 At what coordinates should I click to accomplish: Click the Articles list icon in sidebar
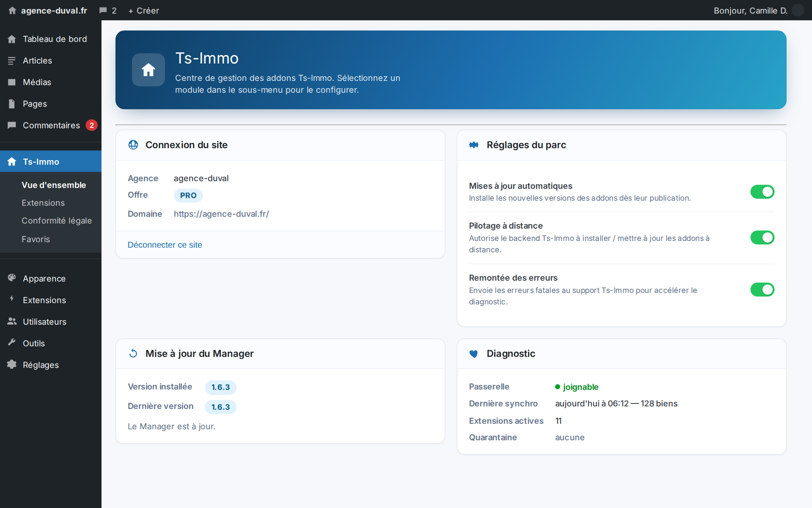click(x=12, y=61)
